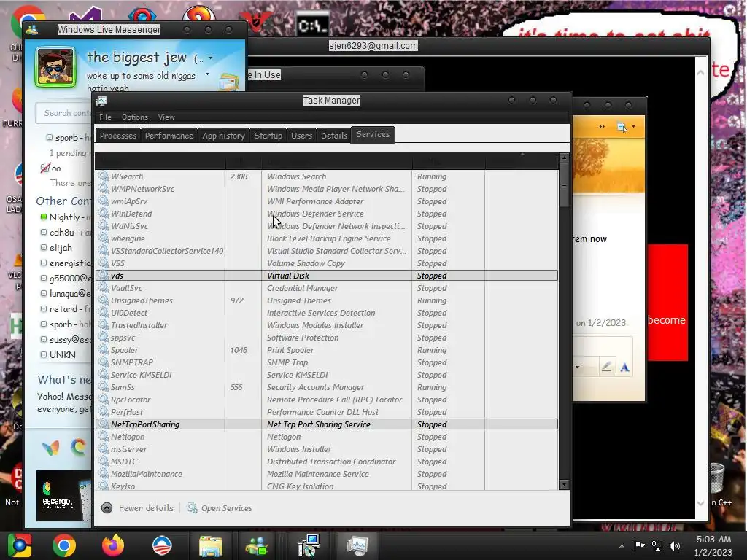Select the WinDefend service row
The image size is (747, 560).
(x=327, y=214)
